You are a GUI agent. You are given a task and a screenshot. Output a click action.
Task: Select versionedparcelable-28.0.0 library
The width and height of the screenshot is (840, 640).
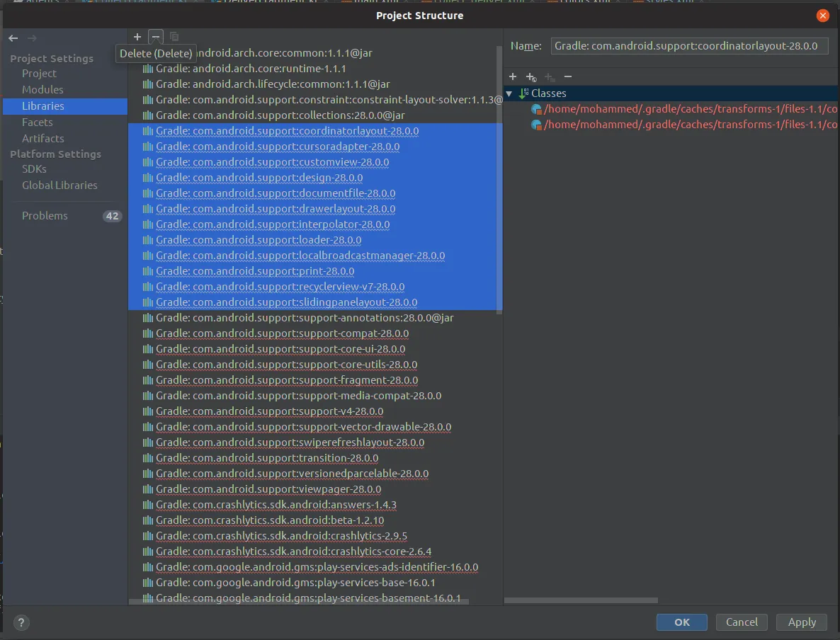[x=315, y=473]
